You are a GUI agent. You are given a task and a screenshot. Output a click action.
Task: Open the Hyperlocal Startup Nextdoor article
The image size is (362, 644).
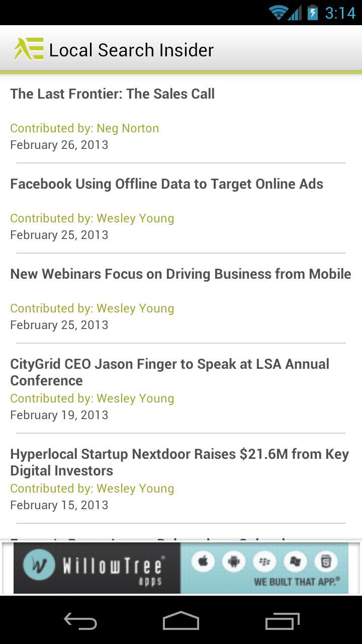click(179, 462)
